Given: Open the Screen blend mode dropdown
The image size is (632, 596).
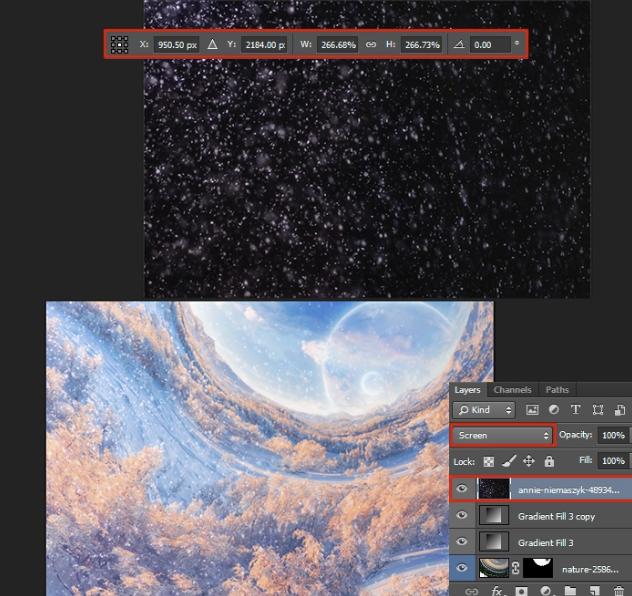Looking at the screenshot, I should (x=503, y=435).
